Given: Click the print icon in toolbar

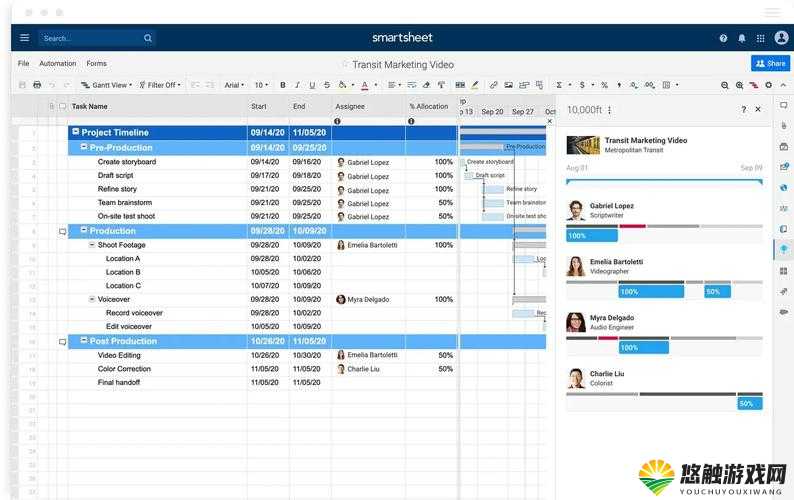Looking at the screenshot, I should coord(37,85).
